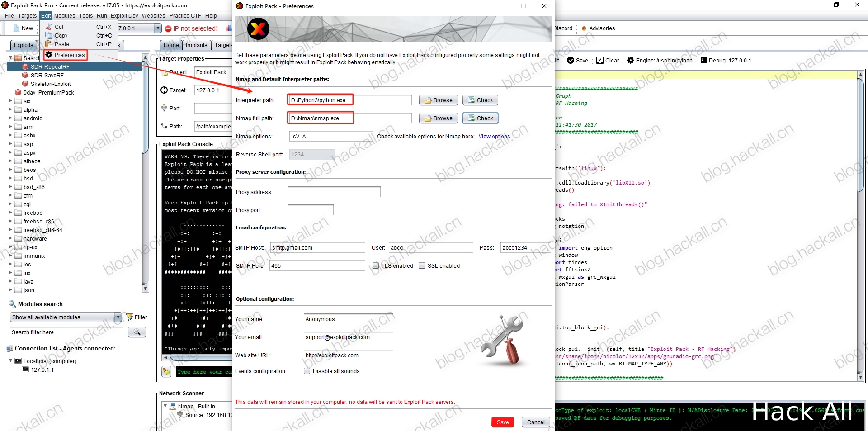Click the Search filter here input
This screenshot has height=431, width=868.
click(66, 332)
